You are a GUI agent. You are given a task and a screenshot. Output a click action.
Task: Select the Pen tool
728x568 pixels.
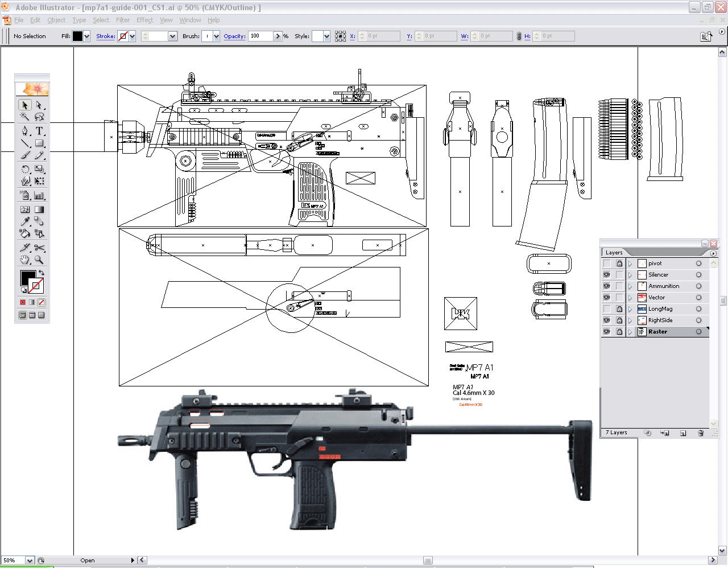[25, 131]
